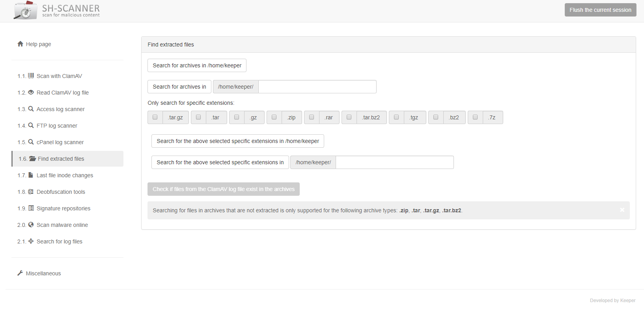Click the magnifier icon for FTP log scanner
This screenshot has height=310, width=644.
coord(31,125)
